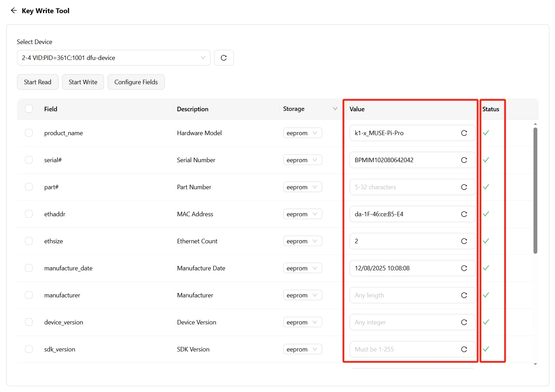555x392 pixels.
Task: Click the scroll down arrow of the table
Action: (x=535, y=364)
